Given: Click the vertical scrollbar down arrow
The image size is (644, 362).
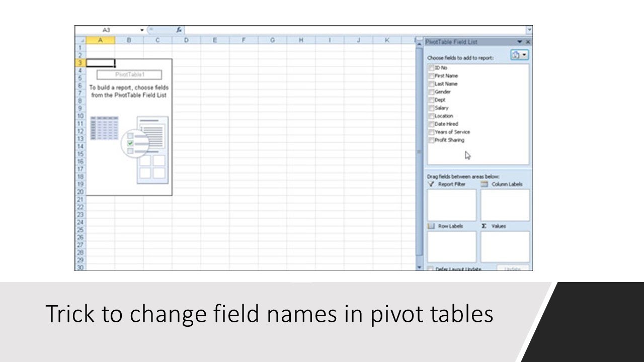Looking at the screenshot, I should click(420, 267).
